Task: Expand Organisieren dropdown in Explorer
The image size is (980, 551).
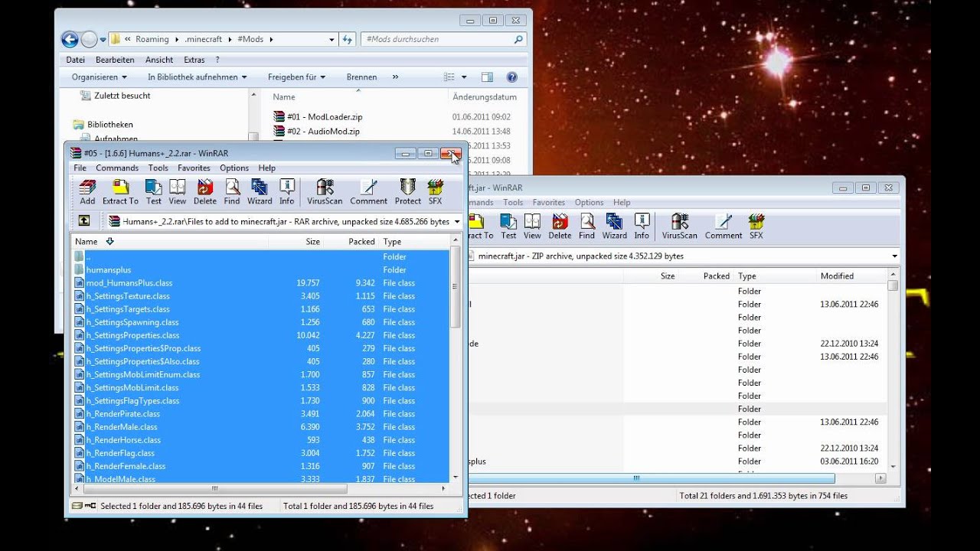Action: (124, 77)
